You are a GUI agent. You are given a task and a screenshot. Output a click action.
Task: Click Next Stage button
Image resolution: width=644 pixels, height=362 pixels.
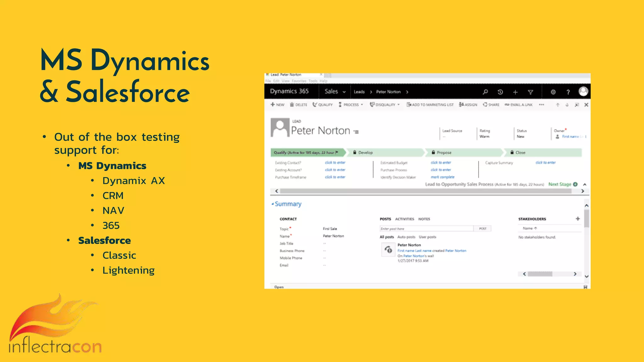click(563, 184)
